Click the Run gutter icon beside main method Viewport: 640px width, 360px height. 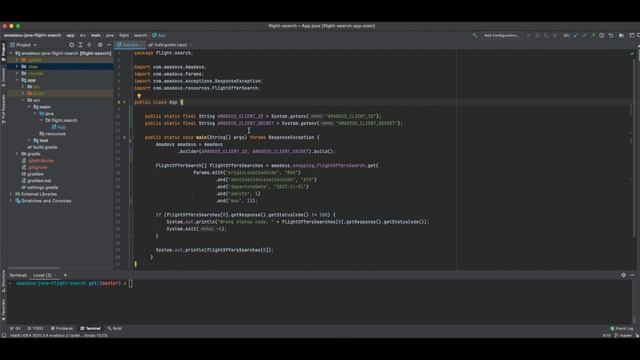(125, 138)
